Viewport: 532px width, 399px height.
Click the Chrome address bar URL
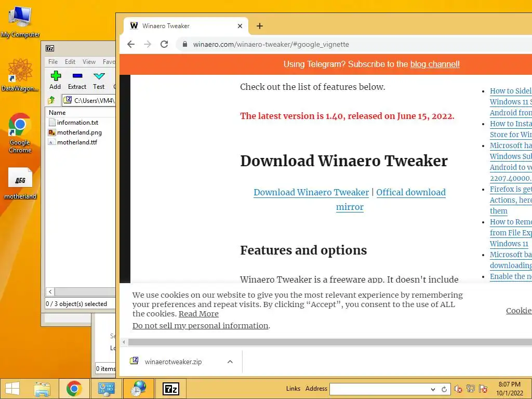tap(271, 45)
